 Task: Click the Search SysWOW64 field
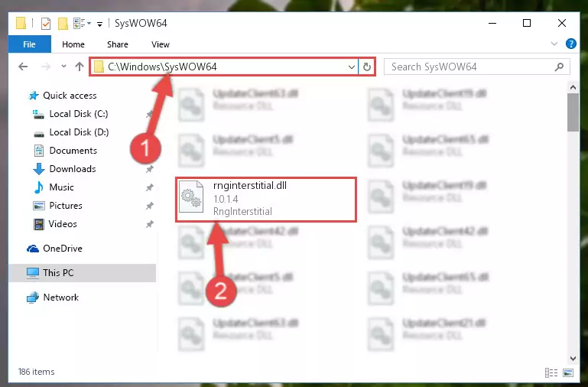point(476,67)
